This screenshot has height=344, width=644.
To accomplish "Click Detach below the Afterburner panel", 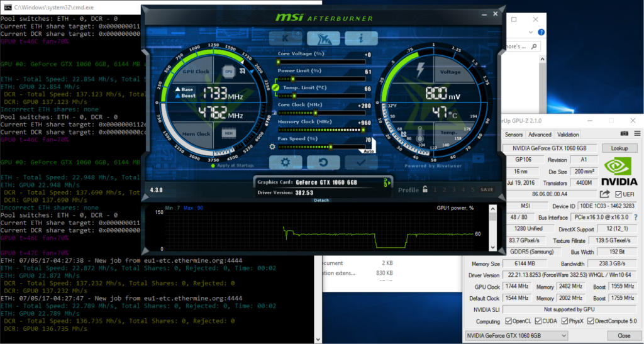I will (321, 201).
